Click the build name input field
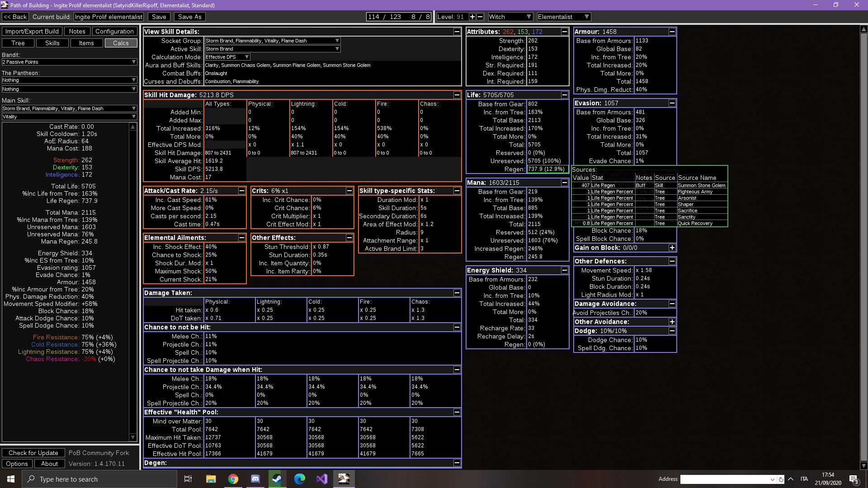Viewport: 868px width, 488px height. point(108,17)
